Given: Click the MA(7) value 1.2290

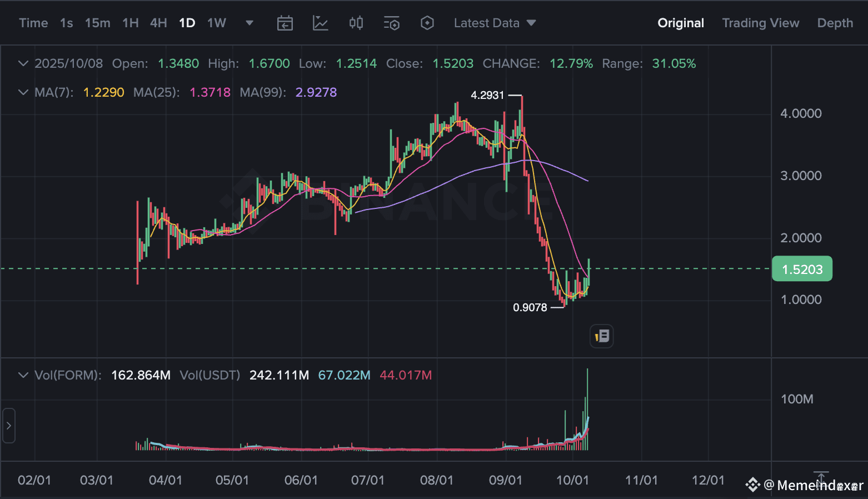Looking at the screenshot, I should [x=104, y=92].
